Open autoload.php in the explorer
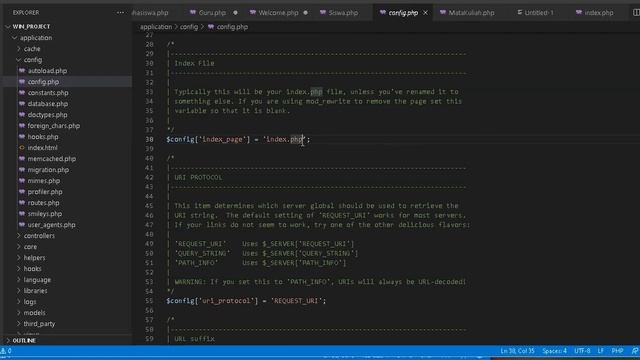 47,71
